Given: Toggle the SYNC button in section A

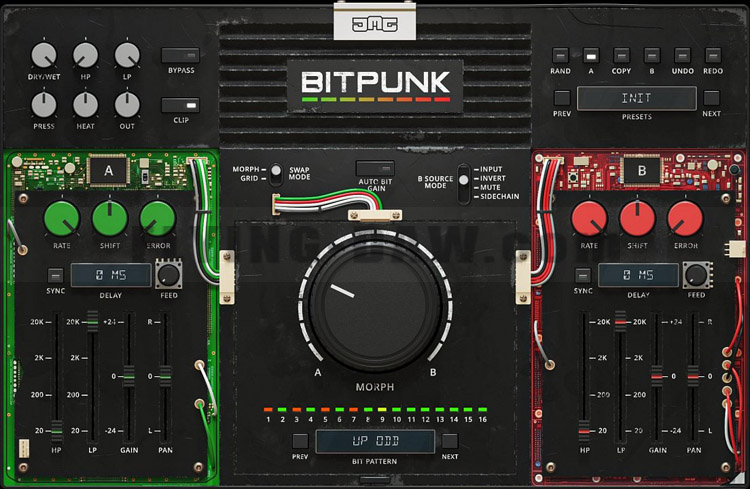Looking at the screenshot, I should coord(55,276).
